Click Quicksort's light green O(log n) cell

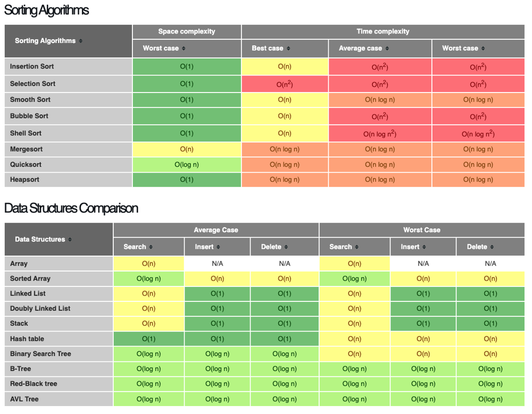[x=187, y=164]
